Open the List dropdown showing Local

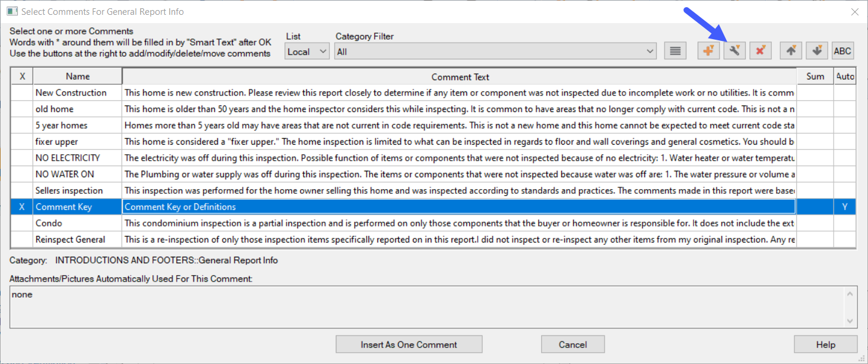(307, 52)
